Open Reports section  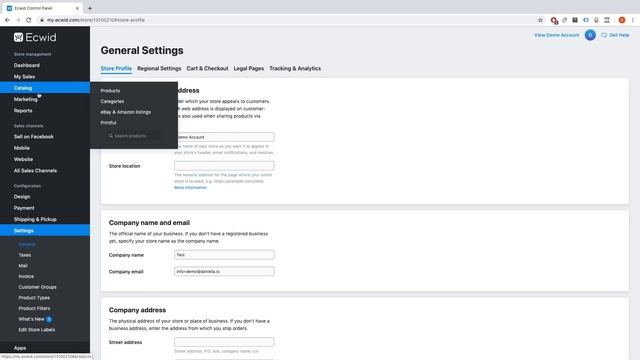23,111
